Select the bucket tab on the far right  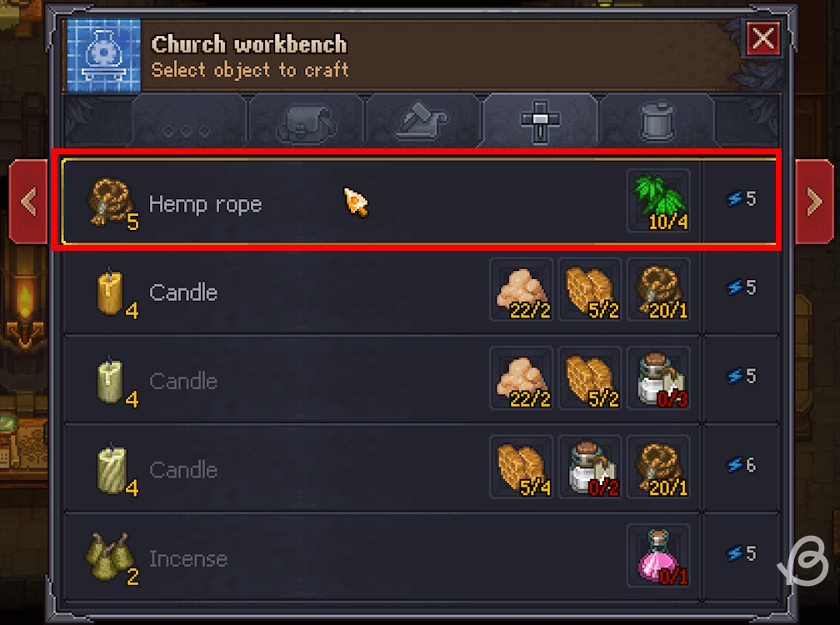pos(657,119)
